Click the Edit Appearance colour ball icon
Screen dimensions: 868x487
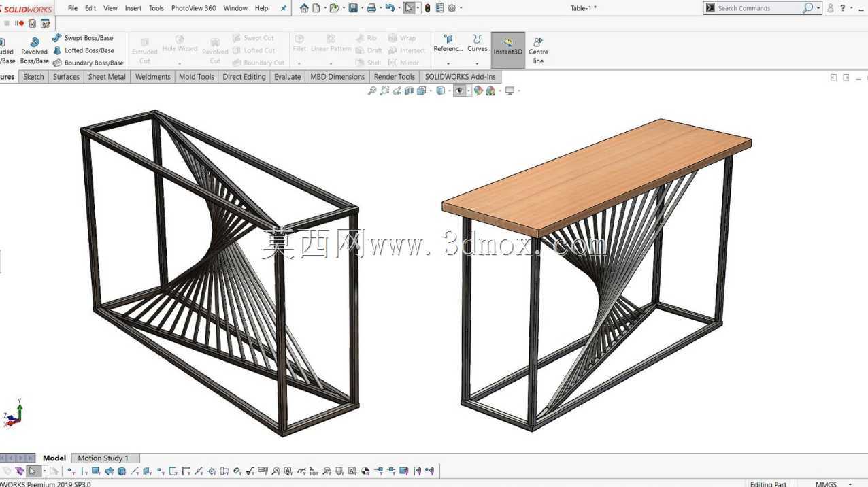point(478,90)
